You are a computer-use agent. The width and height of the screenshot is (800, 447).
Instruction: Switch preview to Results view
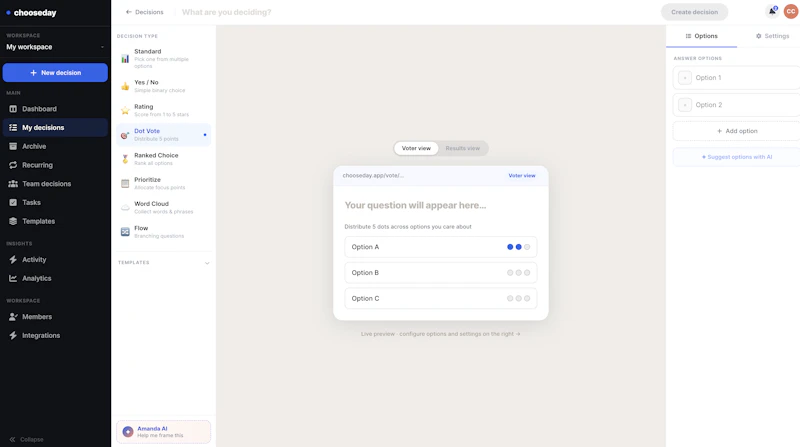[x=462, y=148]
